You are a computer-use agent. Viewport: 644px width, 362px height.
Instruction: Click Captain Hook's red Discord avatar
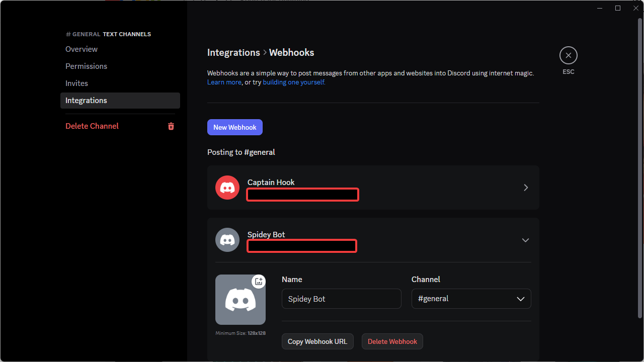pyautogui.click(x=227, y=188)
